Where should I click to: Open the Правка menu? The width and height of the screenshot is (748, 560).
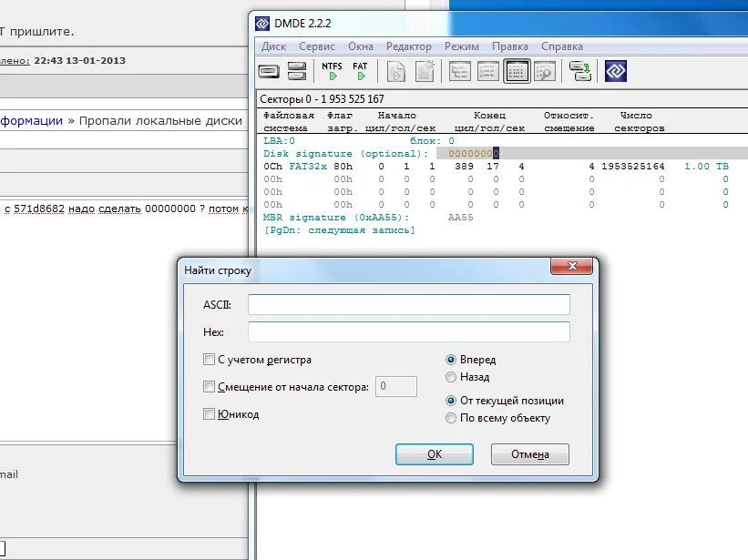click(510, 46)
